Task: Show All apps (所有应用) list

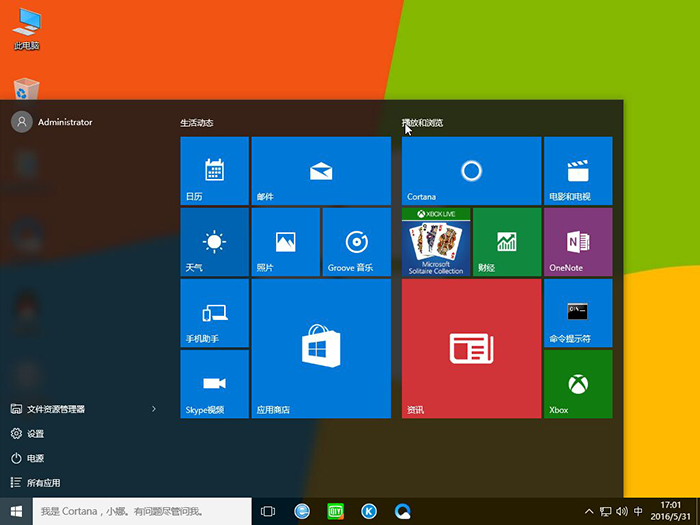Action: pyautogui.click(x=43, y=483)
